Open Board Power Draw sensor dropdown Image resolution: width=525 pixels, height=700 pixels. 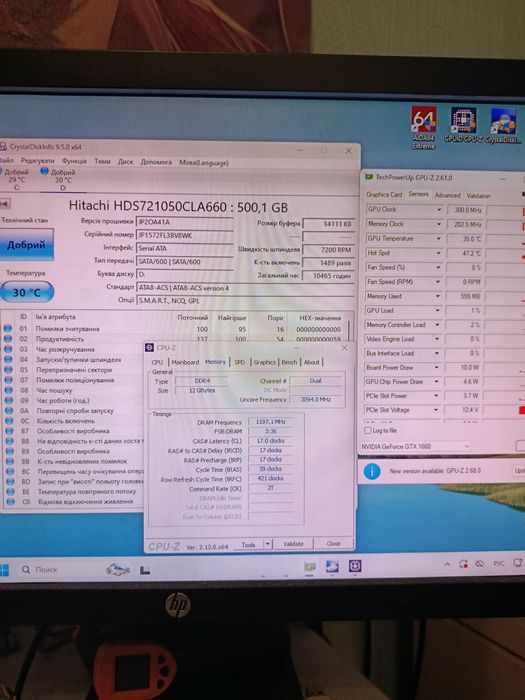tap(439, 367)
